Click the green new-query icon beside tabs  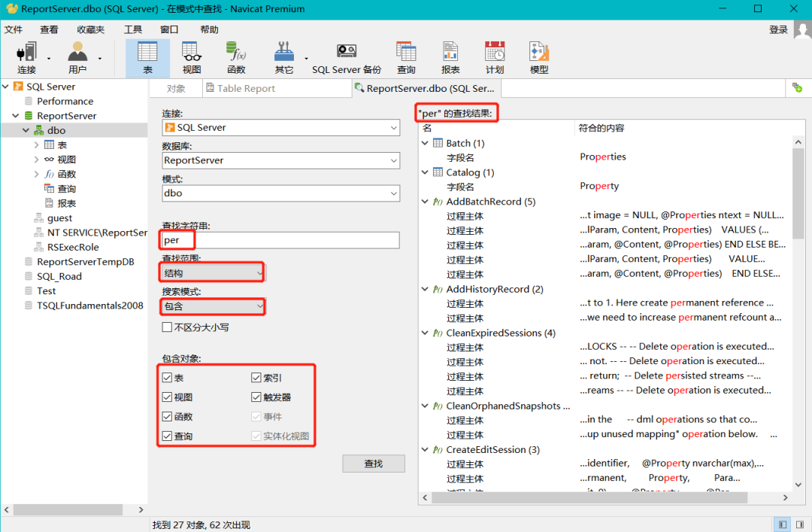pyautogui.click(x=797, y=88)
